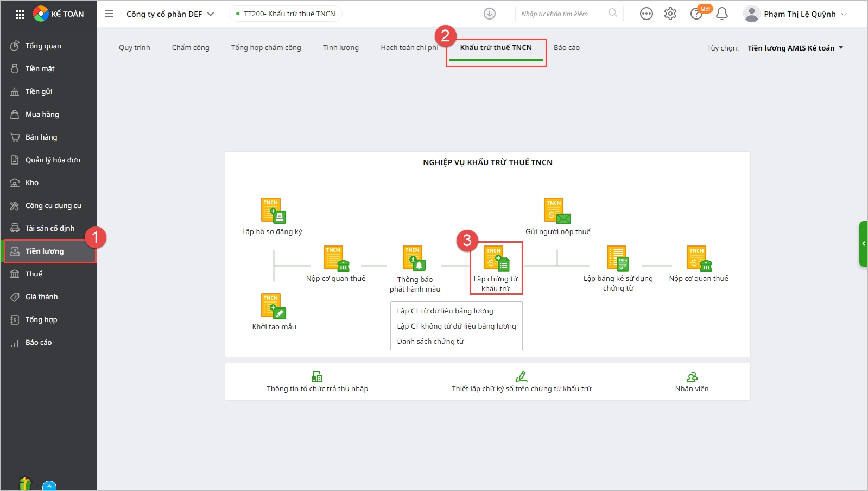The height and width of the screenshot is (491, 868).
Task: Expand the green side panel handle
Action: point(863,243)
